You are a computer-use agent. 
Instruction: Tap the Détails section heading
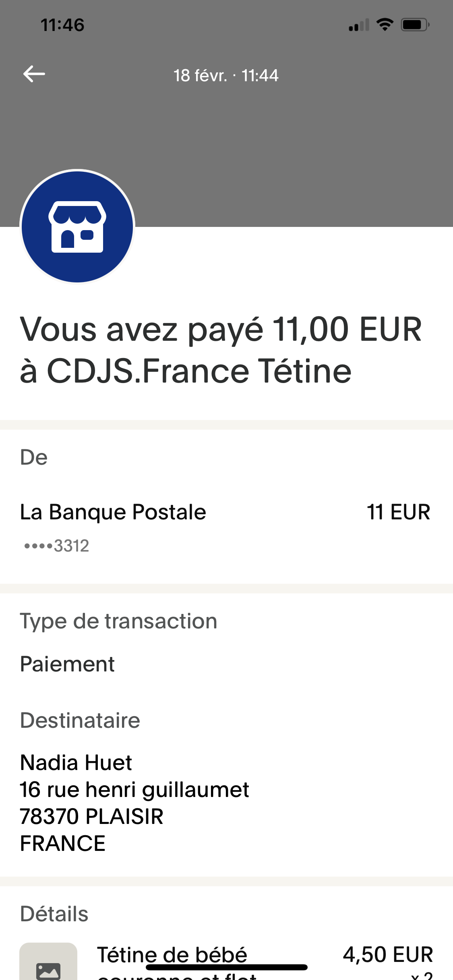(54, 914)
